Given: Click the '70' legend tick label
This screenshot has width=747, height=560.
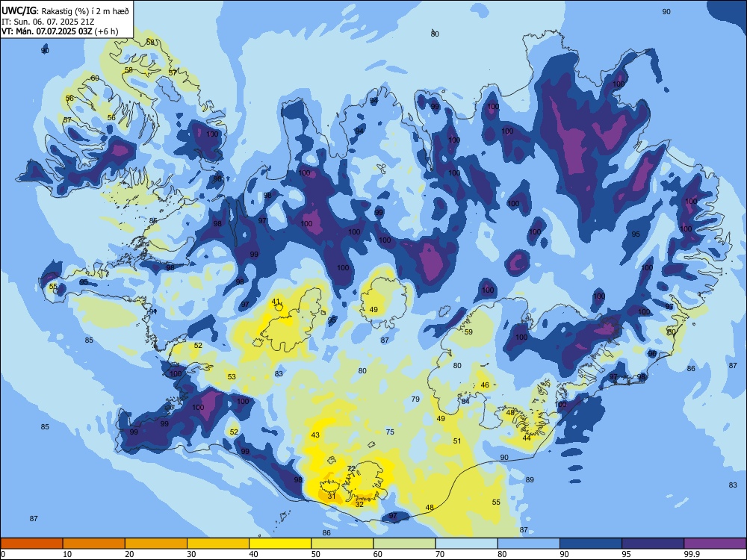Looking at the screenshot, I should [440, 554].
